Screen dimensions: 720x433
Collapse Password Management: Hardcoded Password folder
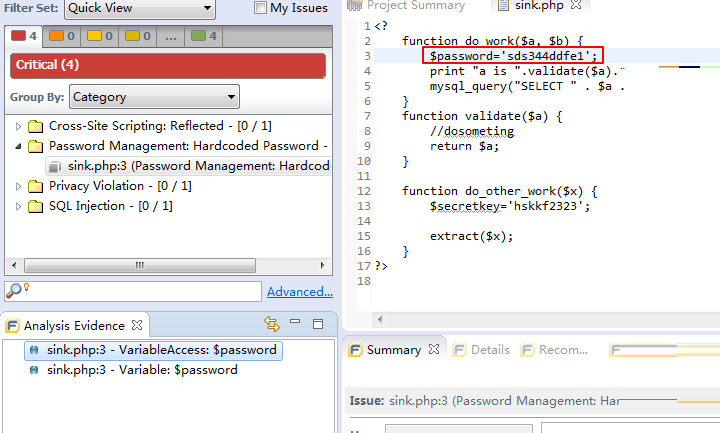[x=19, y=146]
